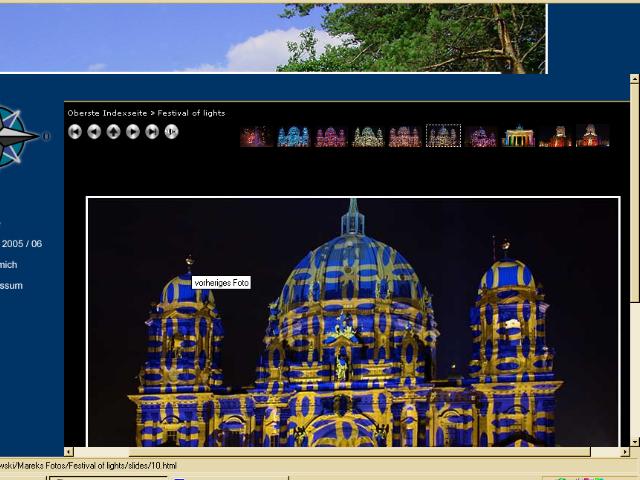The width and height of the screenshot is (640, 480).
Task: Click the horizontal scrollbar right arrow
Action: (x=624, y=452)
